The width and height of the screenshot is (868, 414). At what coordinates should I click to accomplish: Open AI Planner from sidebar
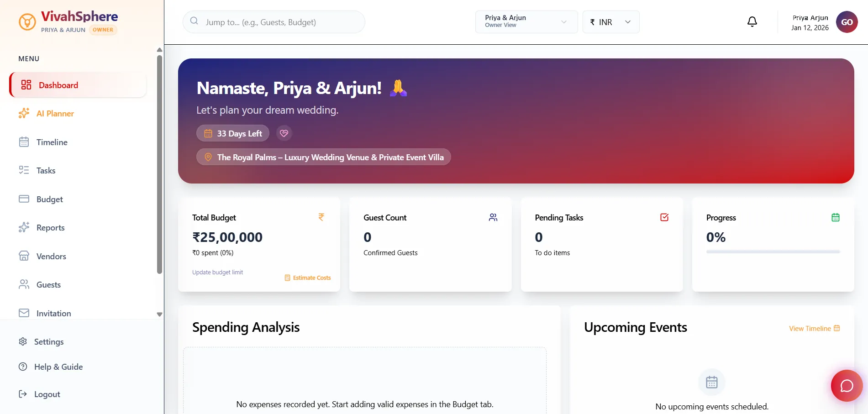point(55,114)
